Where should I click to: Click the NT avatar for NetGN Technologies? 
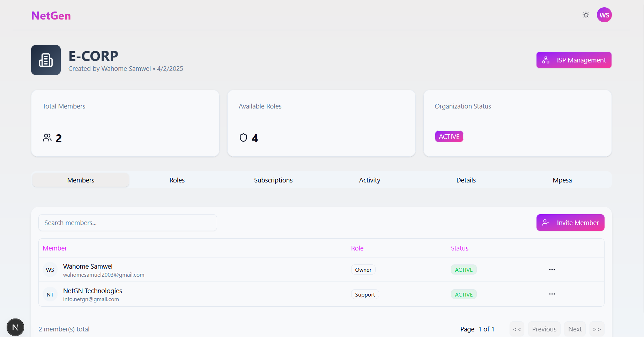tap(50, 294)
